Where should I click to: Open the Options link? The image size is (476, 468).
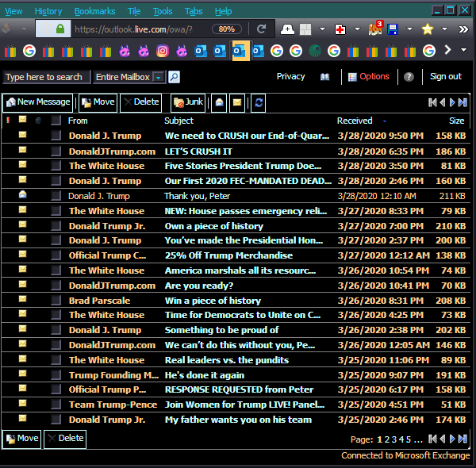click(369, 76)
